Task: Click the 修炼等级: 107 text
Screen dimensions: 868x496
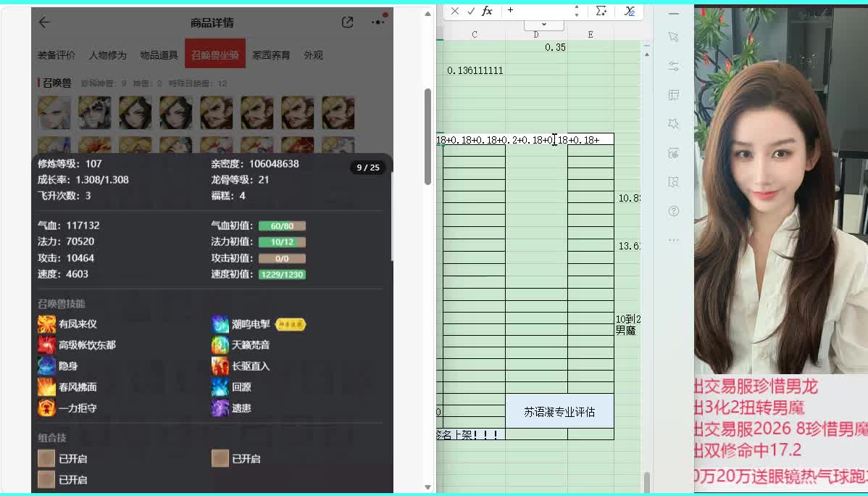Action: [70, 163]
